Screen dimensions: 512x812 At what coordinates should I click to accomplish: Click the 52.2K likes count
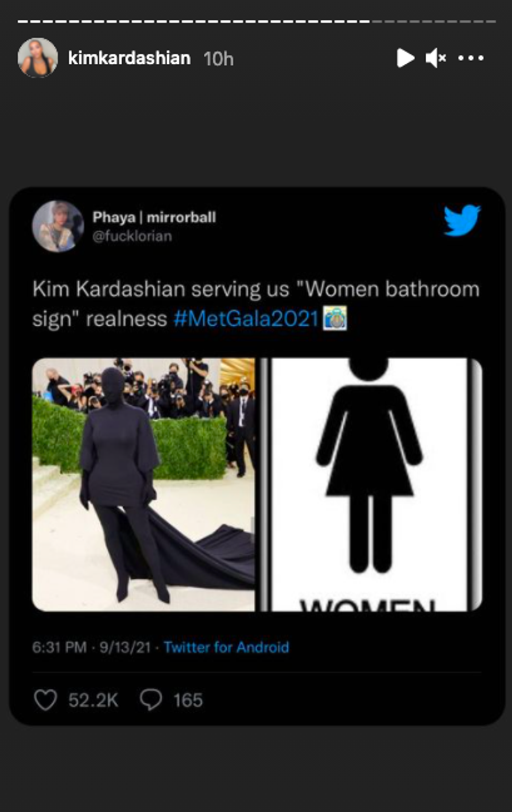click(x=94, y=700)
